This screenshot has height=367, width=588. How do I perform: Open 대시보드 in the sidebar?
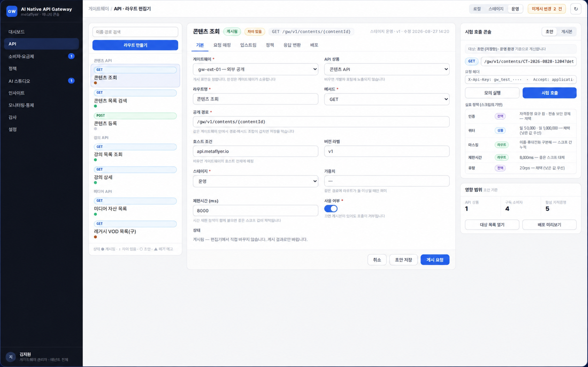pyautogui.click(x=41, y=32)
